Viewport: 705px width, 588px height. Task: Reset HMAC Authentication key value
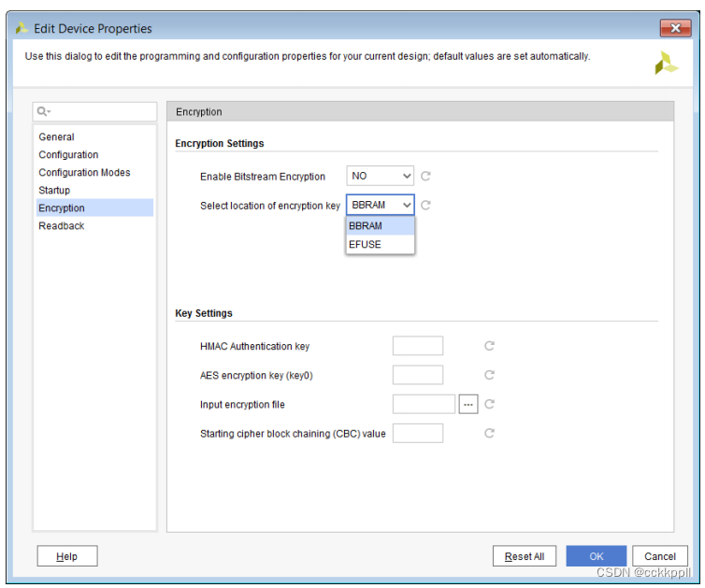tap(489, 346)
